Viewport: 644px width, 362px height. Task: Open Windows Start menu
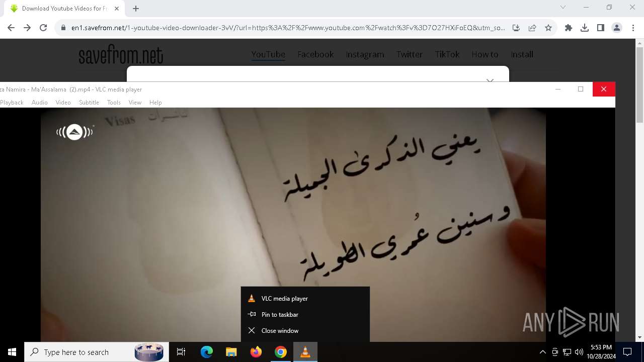pos(12,352)
